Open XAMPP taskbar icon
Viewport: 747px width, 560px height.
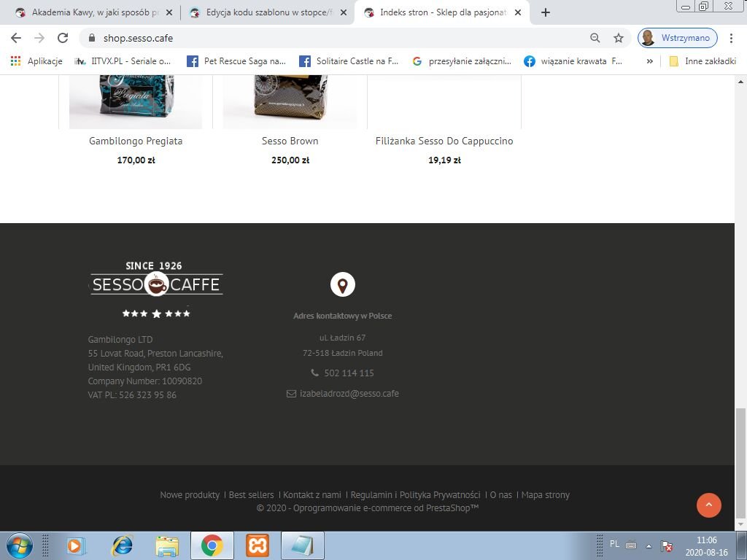[258, 545]
